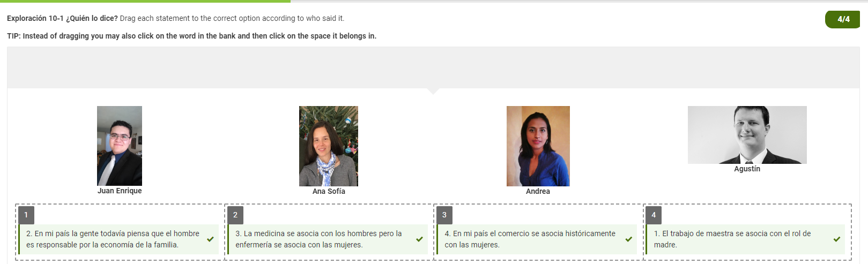Select Andrea's portrait photo
868x264 pixels.
coord(538,146)
